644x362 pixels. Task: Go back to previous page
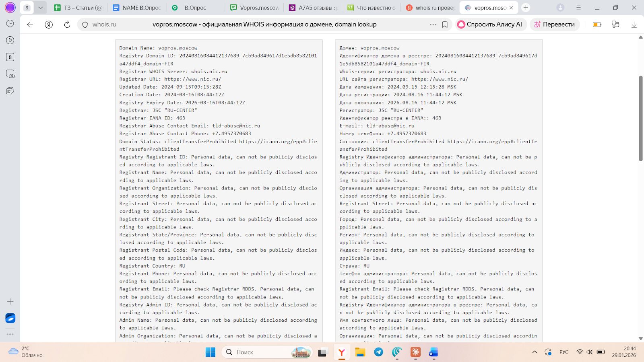click(x=30, y=25)
